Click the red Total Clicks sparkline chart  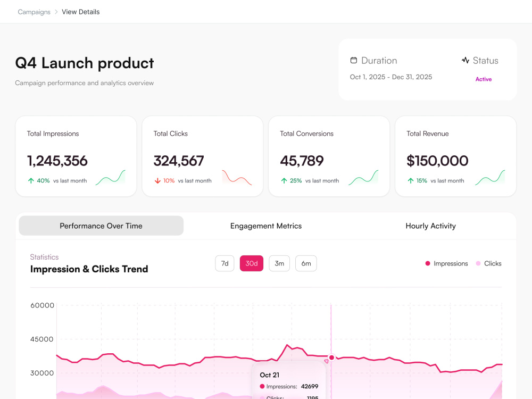tap(237, 178)
